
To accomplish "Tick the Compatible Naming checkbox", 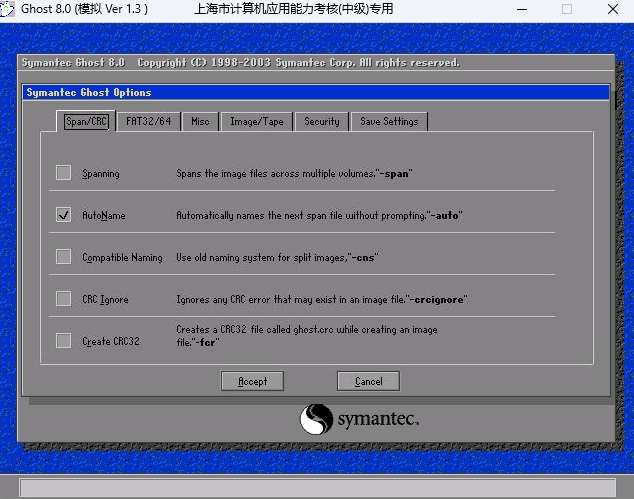I will (63, 257).
